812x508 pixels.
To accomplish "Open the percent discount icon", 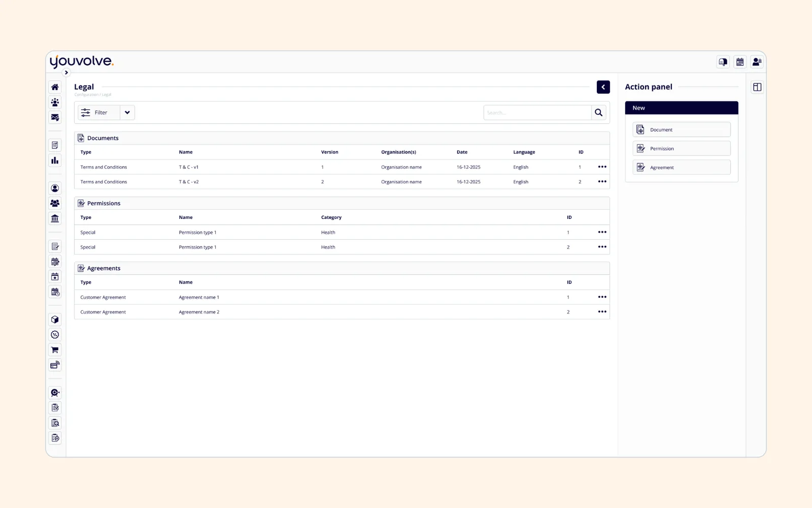I will coord(55,335).
